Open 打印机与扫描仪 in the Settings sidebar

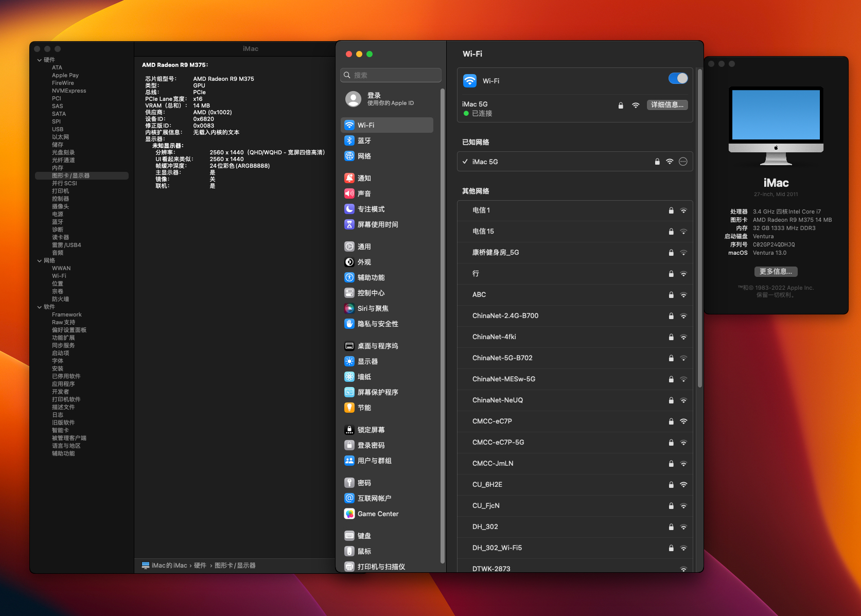pyautogui.click(x=387, y=567)
